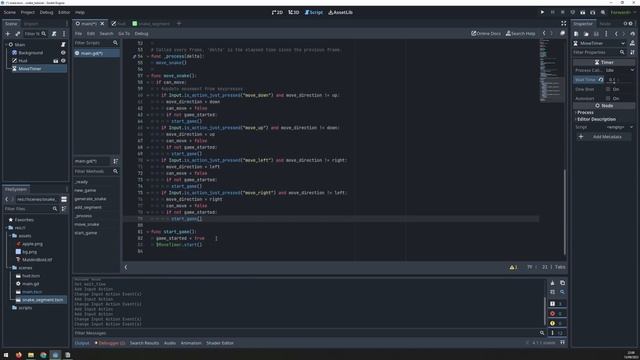Add a new scene tab

coord(179,24)
